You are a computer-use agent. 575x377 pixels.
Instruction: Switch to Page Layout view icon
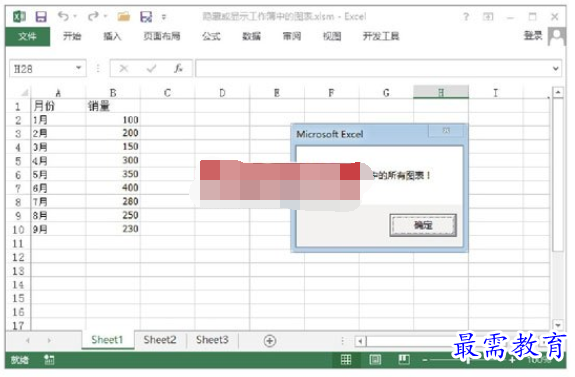[375, 360]
